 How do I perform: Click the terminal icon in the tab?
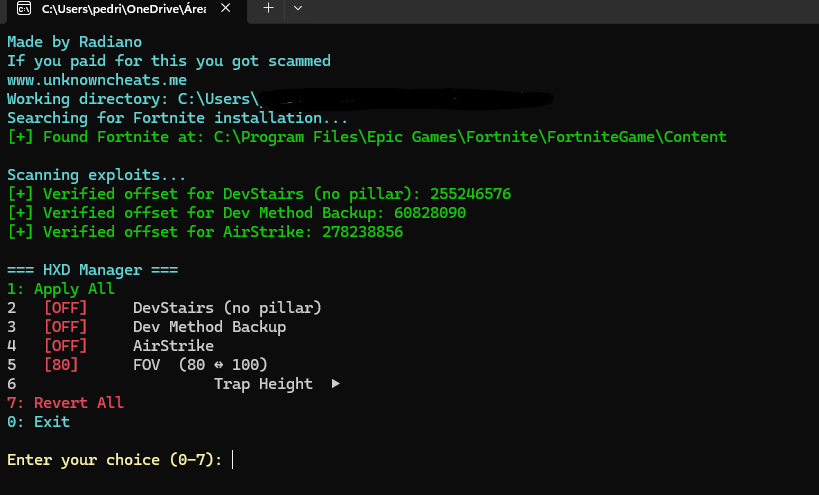[x=21, y=9]
